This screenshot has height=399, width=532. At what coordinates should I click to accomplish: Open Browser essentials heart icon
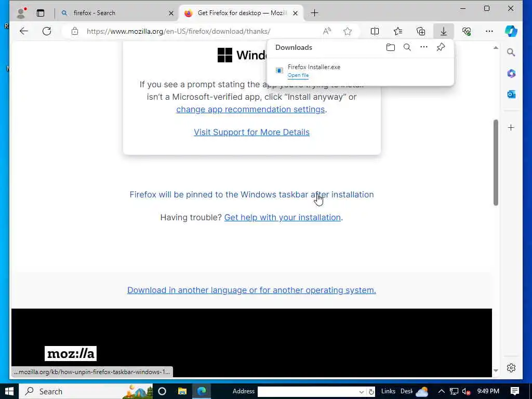467,31
